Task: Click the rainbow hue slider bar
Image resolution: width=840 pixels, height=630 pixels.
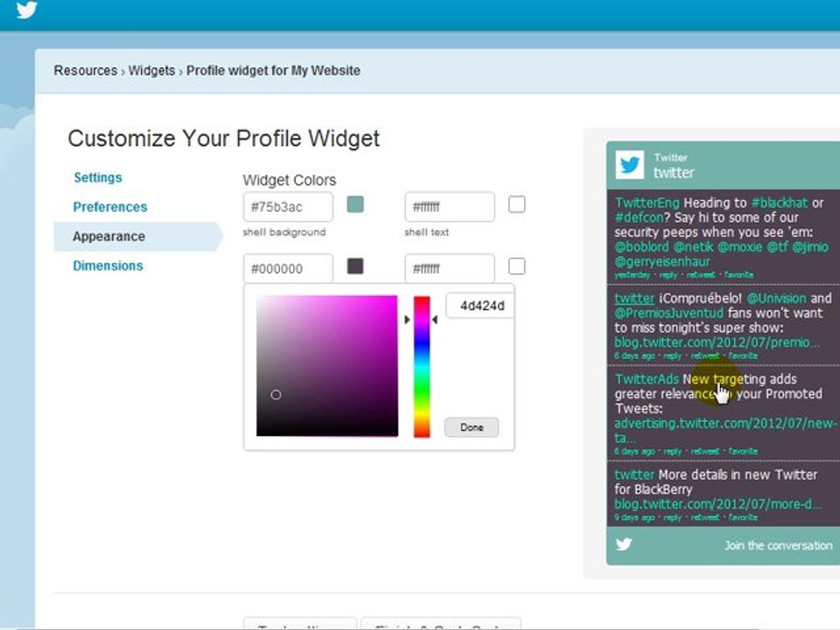Action: (x=422, y=367)
